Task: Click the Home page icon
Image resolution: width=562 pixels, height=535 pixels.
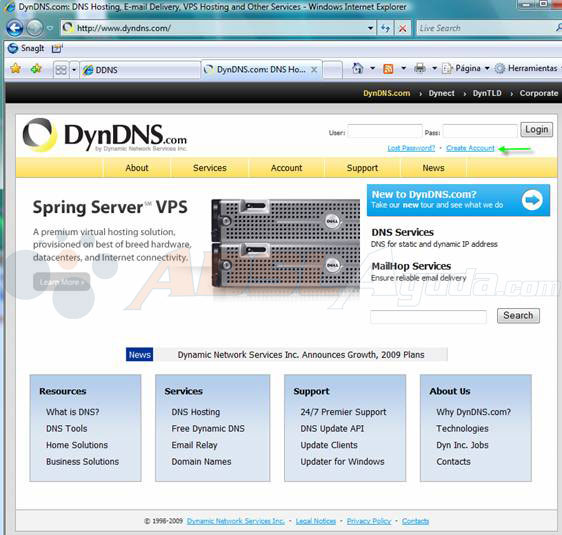Action: [x=357, y=68]
